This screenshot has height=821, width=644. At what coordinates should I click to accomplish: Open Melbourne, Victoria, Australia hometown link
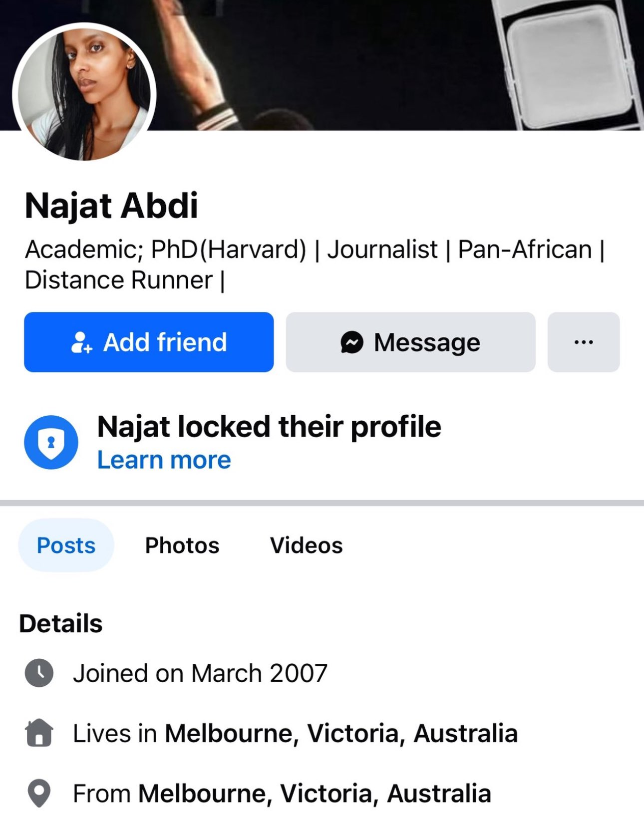click(315, 793)
